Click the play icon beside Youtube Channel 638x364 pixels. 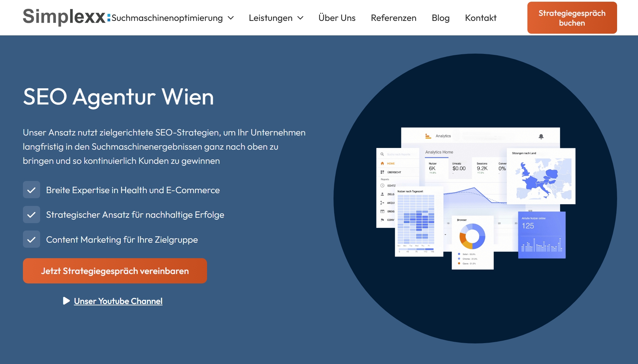click(x=66, y=301)
